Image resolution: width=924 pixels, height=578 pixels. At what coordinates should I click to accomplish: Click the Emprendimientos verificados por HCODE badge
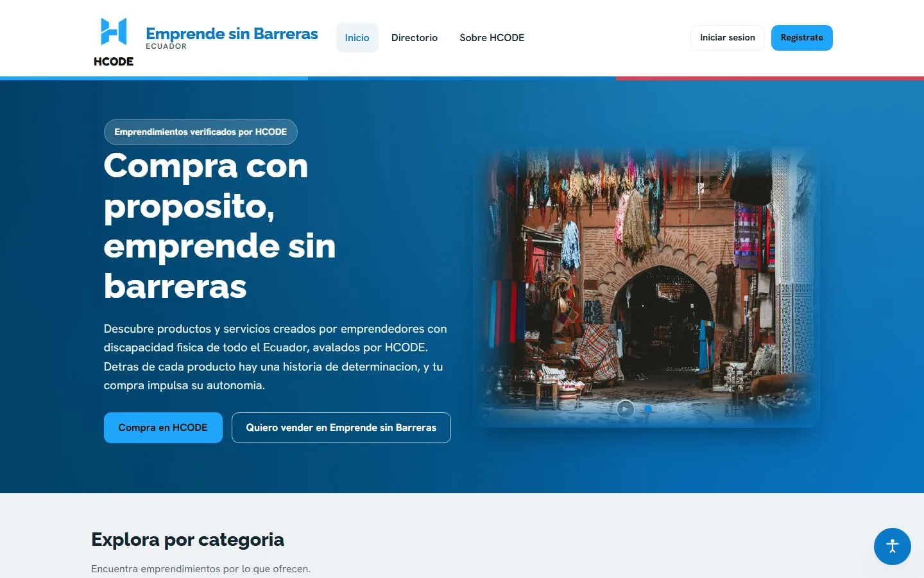(201, 132)
